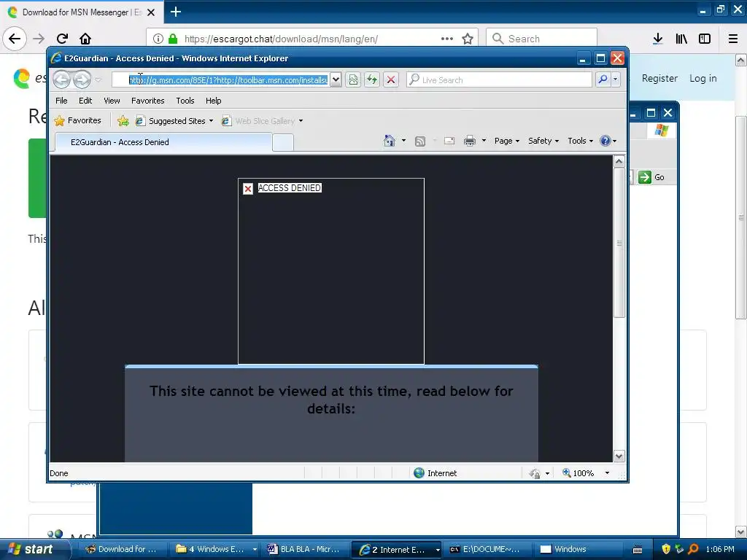Screen dimensions: 747x560
Task: Open the IE Edit menu
Action: (x=85, y=101)
